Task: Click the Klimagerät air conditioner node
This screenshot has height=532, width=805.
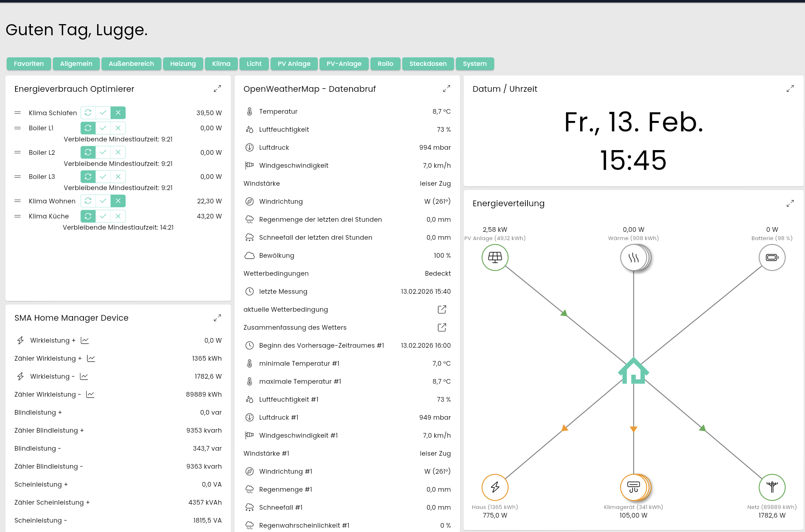Action: [x=633, y=487]
